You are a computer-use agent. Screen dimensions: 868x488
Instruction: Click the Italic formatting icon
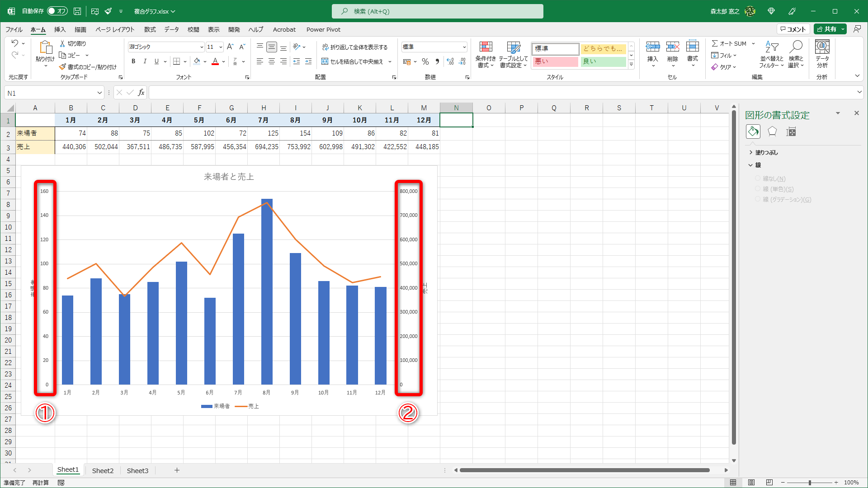145,61
